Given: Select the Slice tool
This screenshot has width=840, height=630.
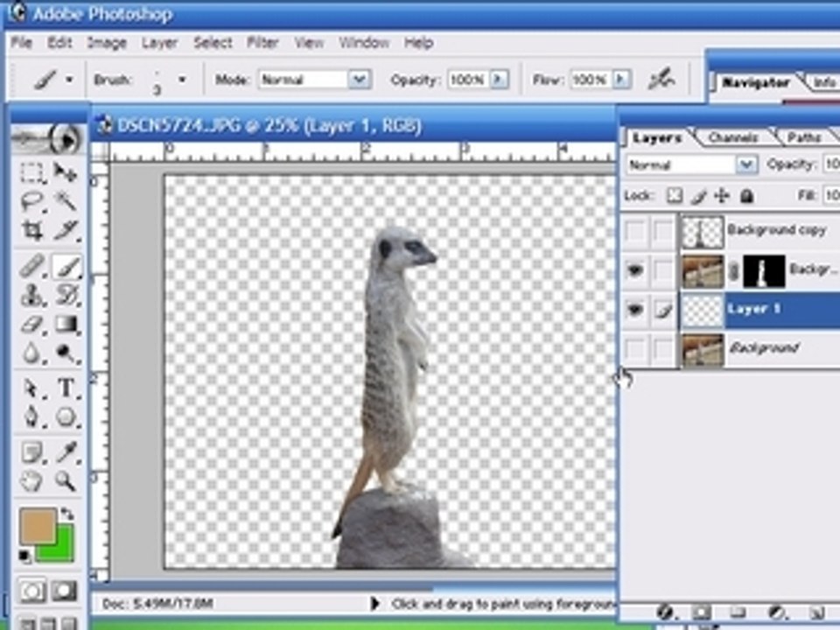Looking at the screenshot, I should [66, 231].
